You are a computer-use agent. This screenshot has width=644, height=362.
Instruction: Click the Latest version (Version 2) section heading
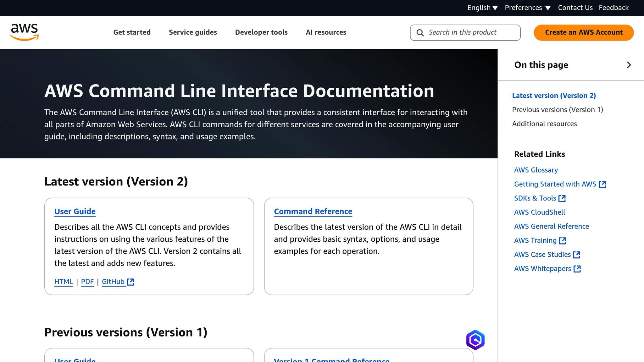point(116,182)
